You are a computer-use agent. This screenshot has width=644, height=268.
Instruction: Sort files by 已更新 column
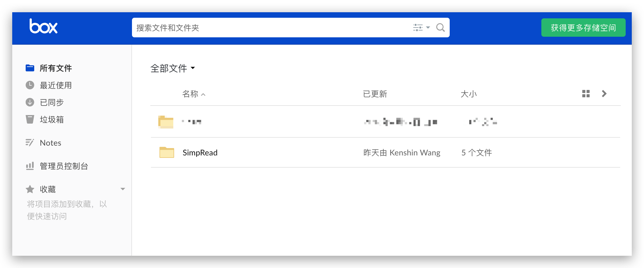click(375, 94)
